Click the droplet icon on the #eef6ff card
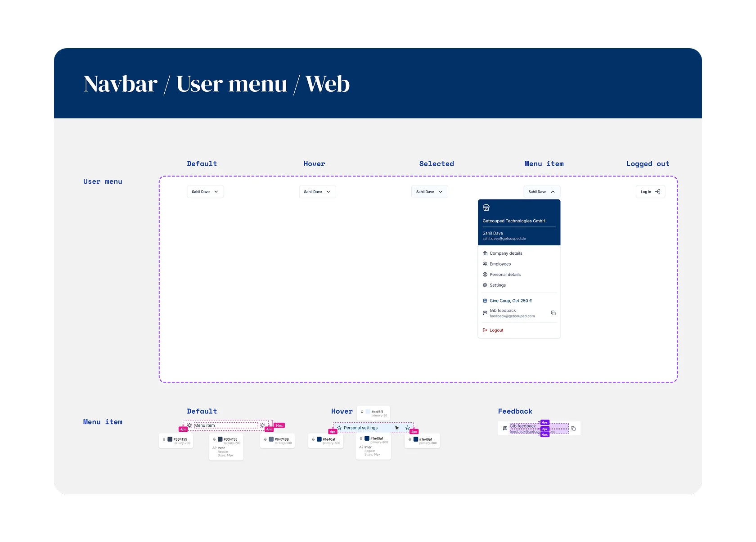Viewport: 756px width, 542px height. (362, 412)
